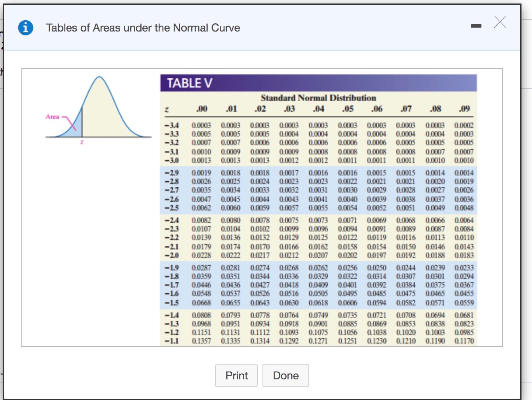This screenshot has height=400, width=532.
Task: Click the blue info icon
Action: tap(26, 28)
